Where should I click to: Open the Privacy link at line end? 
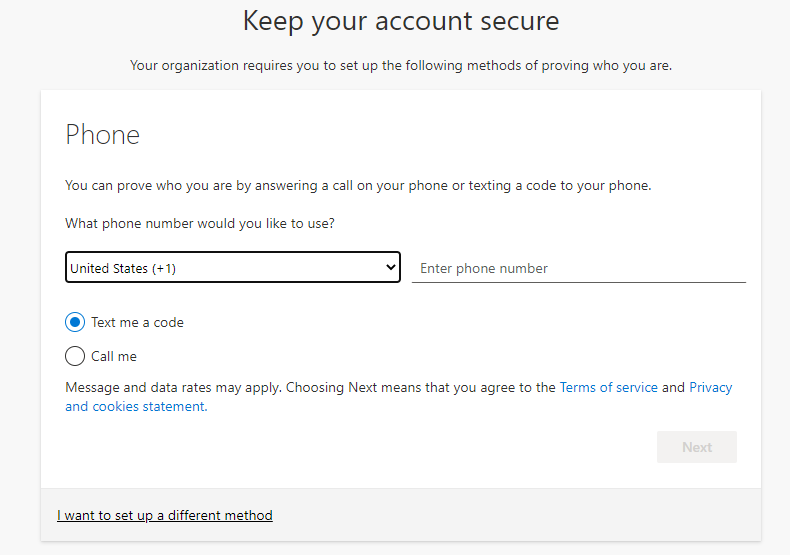point(710,387)
